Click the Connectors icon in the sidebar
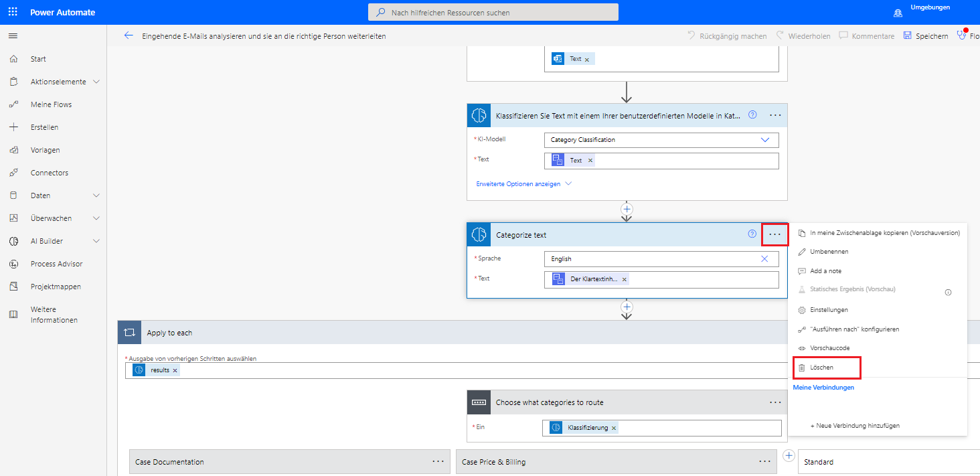Viewport: 980px width, 476px height. pos(13,173)
